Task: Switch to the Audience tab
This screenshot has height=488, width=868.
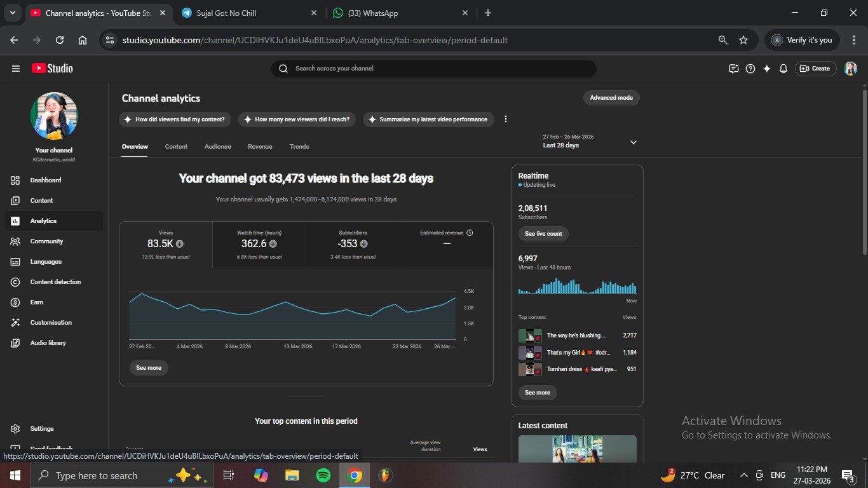Action: coord(217,147)
